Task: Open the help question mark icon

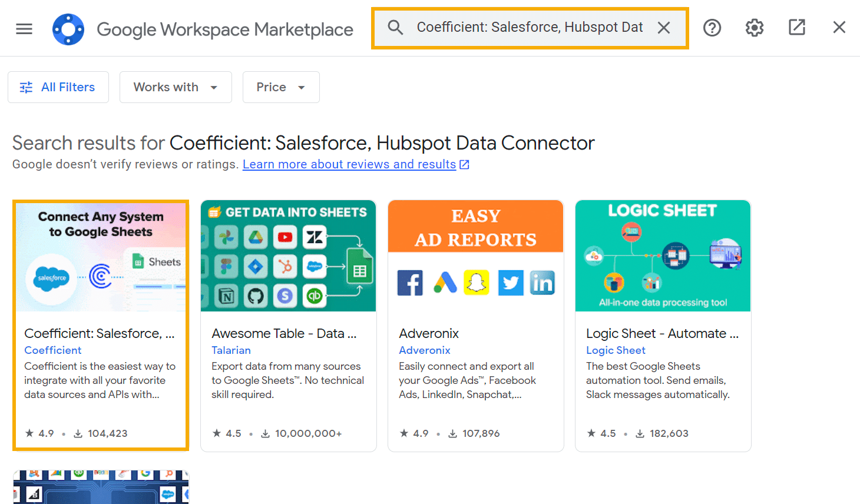Action: (712, 28)
